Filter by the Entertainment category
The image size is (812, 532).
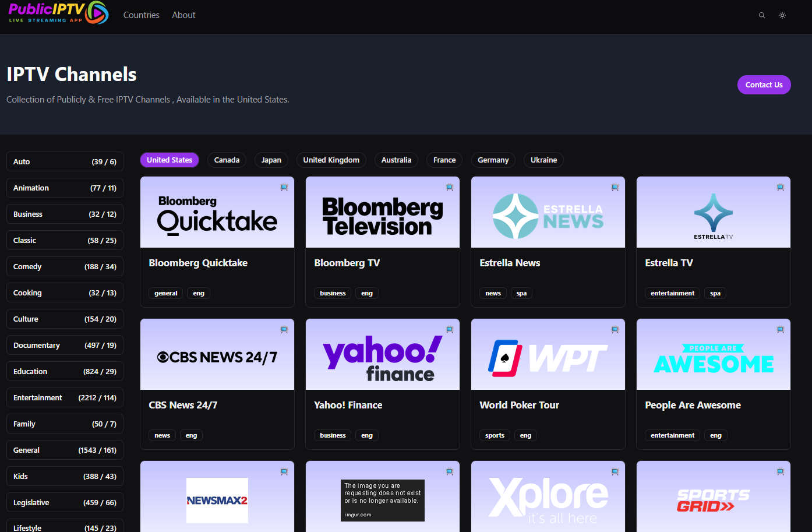click(65, 397)
